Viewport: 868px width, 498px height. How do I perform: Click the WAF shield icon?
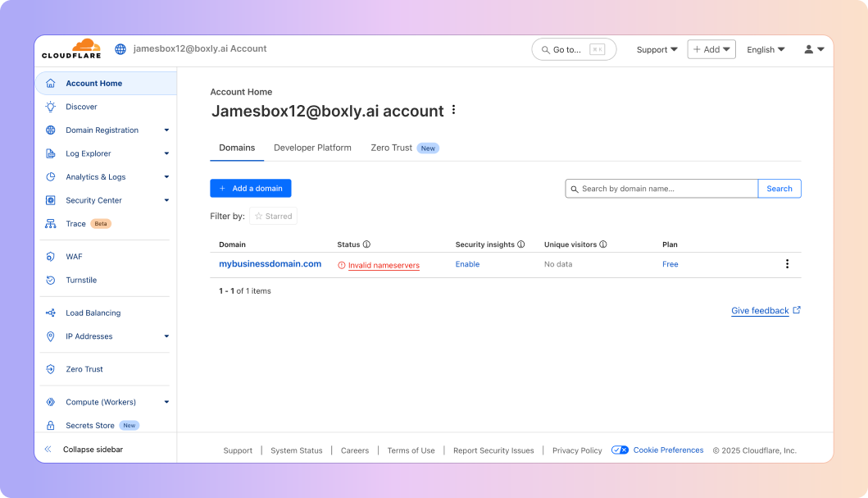pyautogui.click(x=50, y=257)
